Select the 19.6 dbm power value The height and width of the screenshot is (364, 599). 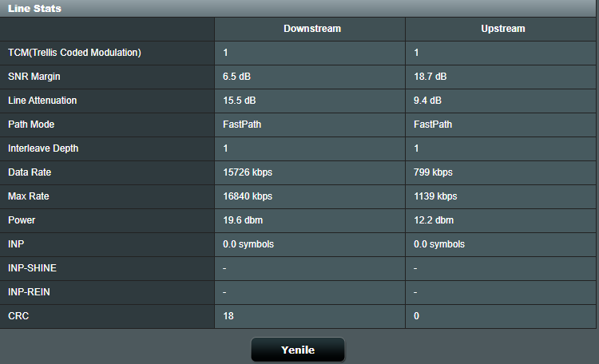point(243,220)
